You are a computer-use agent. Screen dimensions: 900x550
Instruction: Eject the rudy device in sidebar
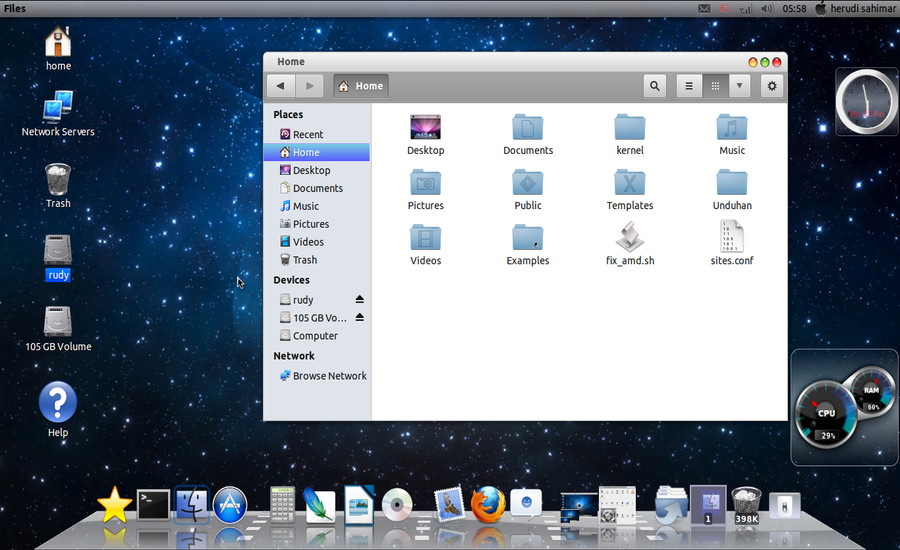360,300
